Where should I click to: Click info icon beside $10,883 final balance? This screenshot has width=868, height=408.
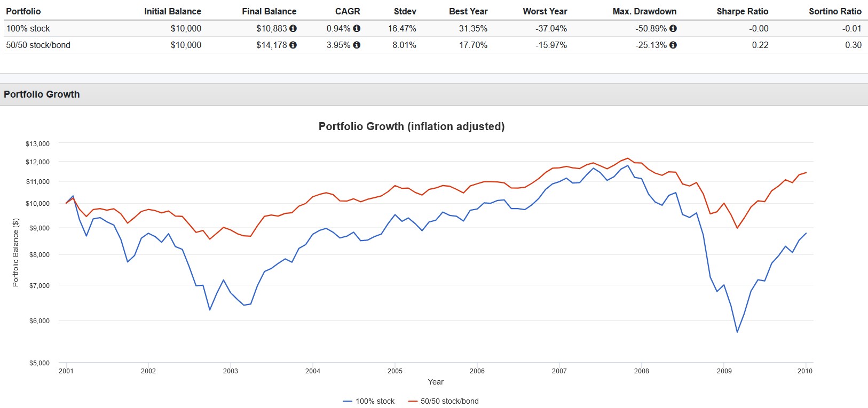pos(293,28)
